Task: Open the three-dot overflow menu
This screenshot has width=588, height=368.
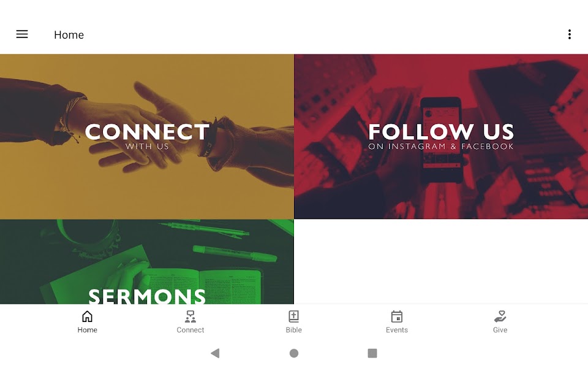Action: click(x=569, y=34)
